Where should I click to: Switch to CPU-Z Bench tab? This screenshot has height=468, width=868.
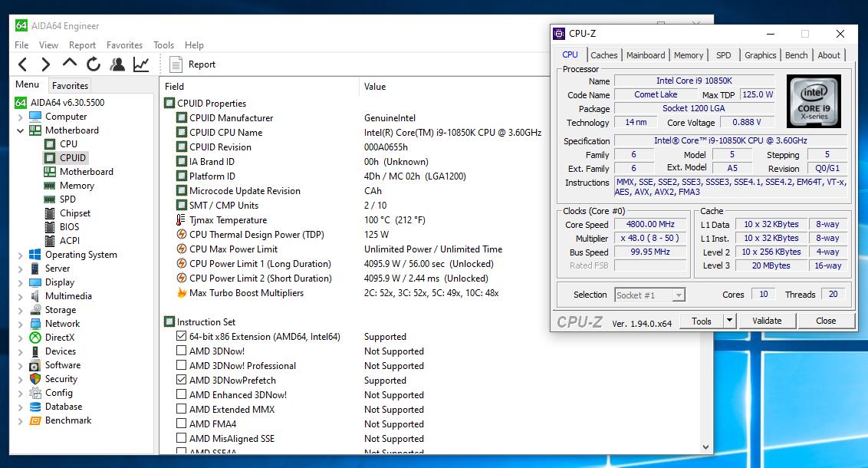[796, 55]
